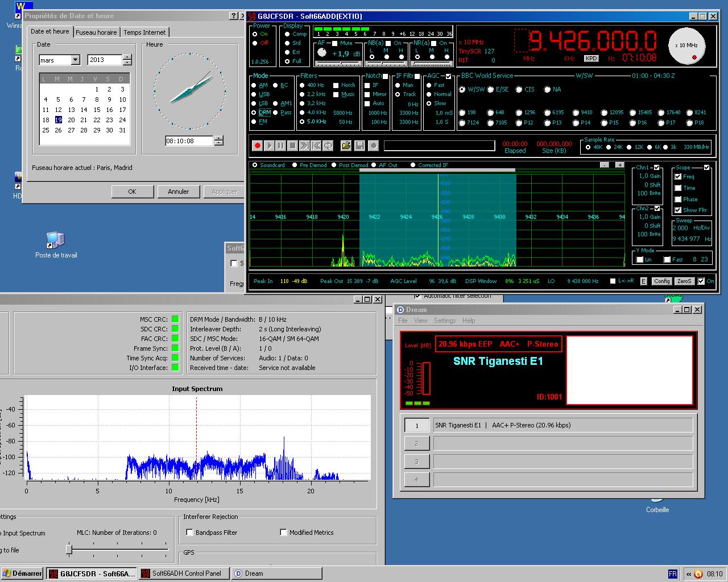Click the Dream window title bar icon
Screen dimensions: 728x582
400,310
